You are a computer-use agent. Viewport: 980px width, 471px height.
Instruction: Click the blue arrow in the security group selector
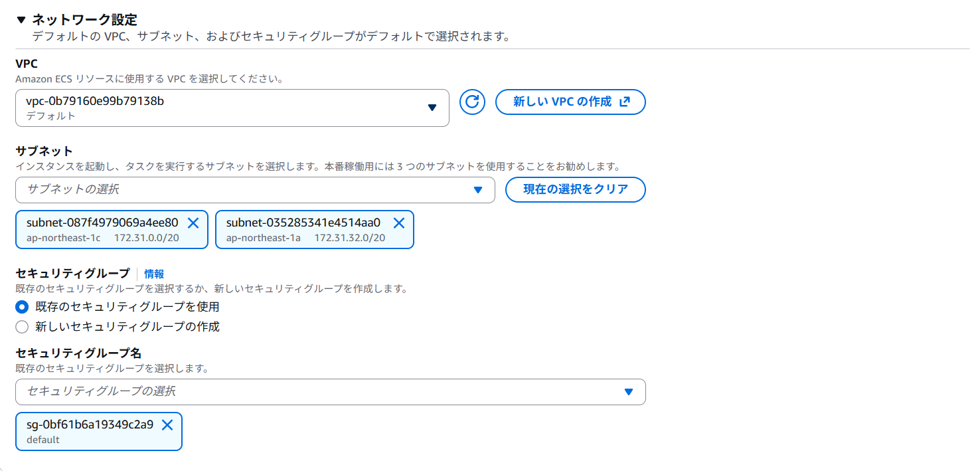(629, 392)
